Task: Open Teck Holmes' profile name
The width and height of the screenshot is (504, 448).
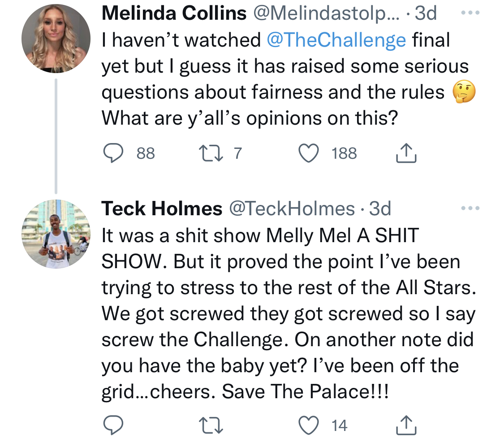Action: pos(162,209)
